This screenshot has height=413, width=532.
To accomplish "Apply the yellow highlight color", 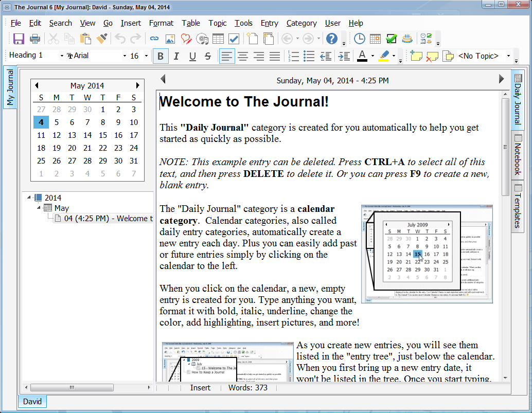I will [384, 56].
